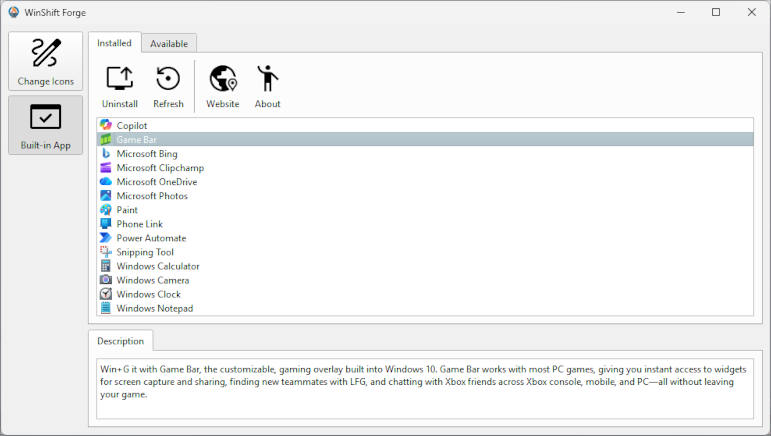Select the Description tab

(x=120, y=341)
